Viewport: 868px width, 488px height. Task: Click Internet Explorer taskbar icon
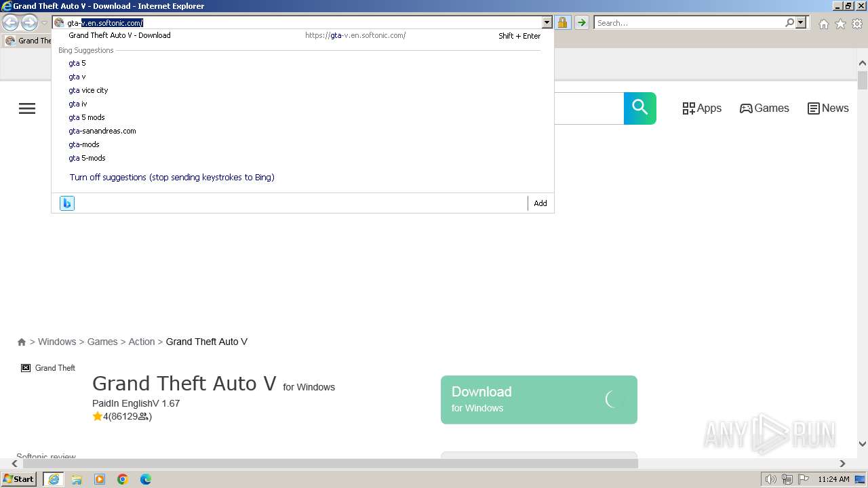tap(54, 479)
